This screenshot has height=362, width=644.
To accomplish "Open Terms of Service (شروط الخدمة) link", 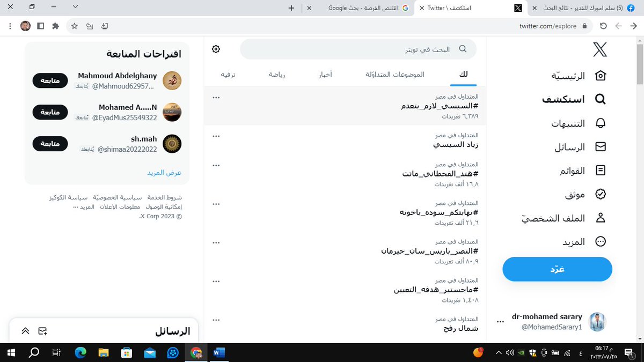I will [165, 197].
